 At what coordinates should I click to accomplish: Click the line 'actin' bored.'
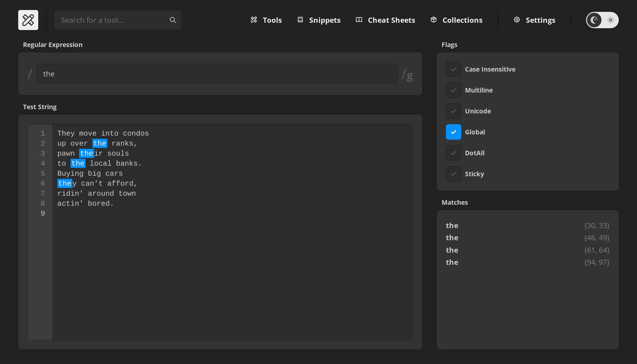pyautogui.click(x=86, y=204)
